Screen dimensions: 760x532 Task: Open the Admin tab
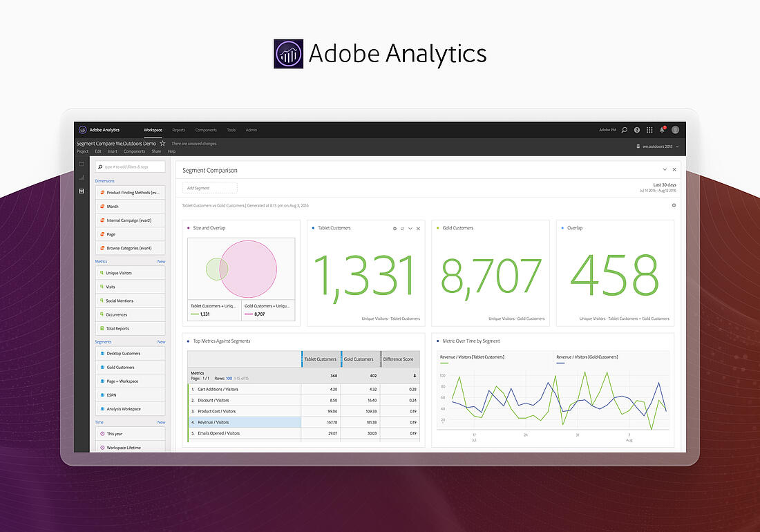pyautogui.click(x=251, y=130)
